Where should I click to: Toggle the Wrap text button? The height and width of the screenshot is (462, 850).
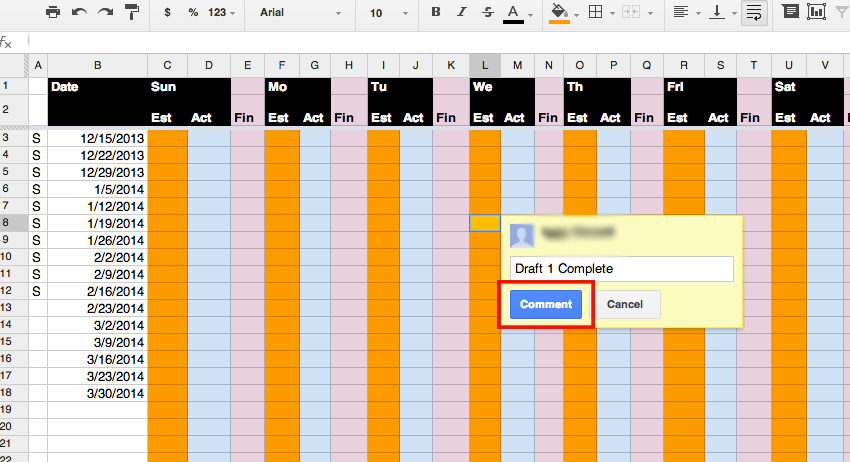(754, 12)
